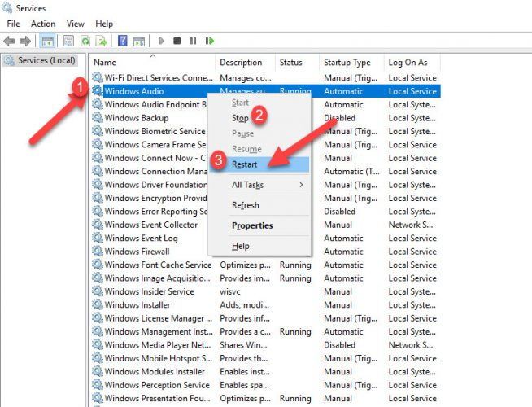The height and width of the screenshot is (407, 532).
Task: Select Windows Driver Foundation service
Action: point(155,185)
